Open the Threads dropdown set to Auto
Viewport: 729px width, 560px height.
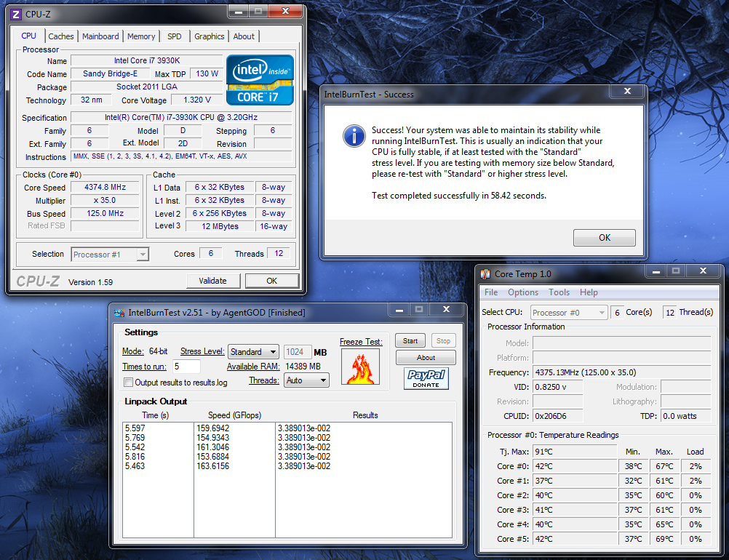(x=307, y=380)
